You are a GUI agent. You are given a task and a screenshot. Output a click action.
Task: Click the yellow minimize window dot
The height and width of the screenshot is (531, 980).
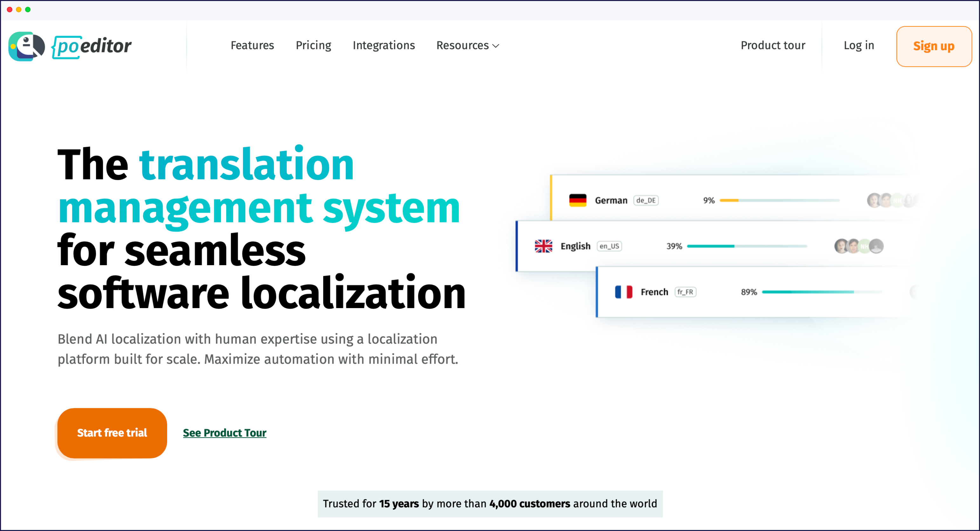pyautogui.click(x=19, y=10)
